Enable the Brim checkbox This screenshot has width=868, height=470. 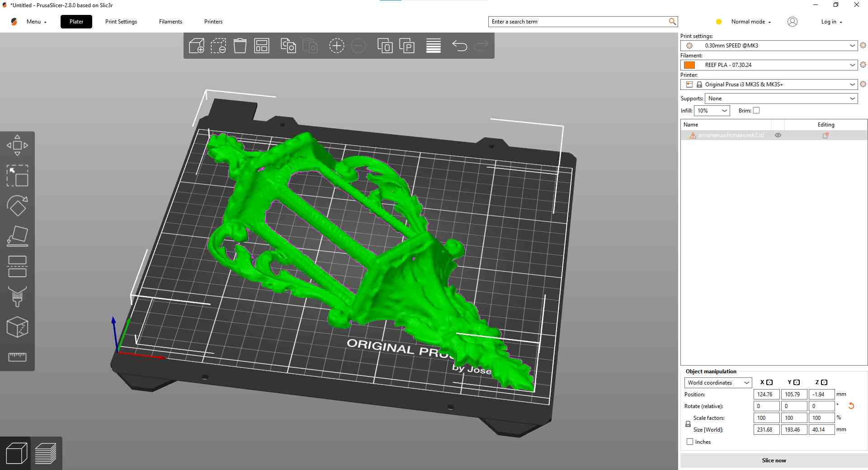tap(756, 110)
